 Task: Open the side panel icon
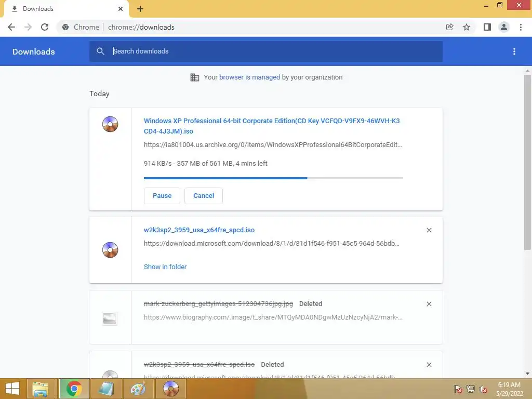487,27
